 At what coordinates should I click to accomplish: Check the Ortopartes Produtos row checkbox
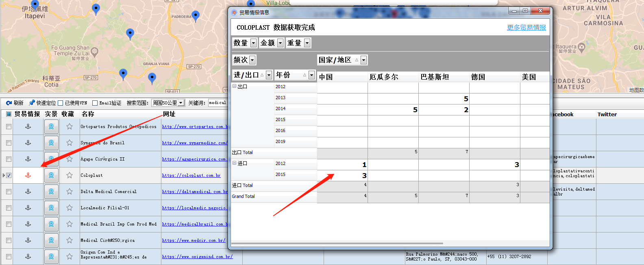coord(9,126)
